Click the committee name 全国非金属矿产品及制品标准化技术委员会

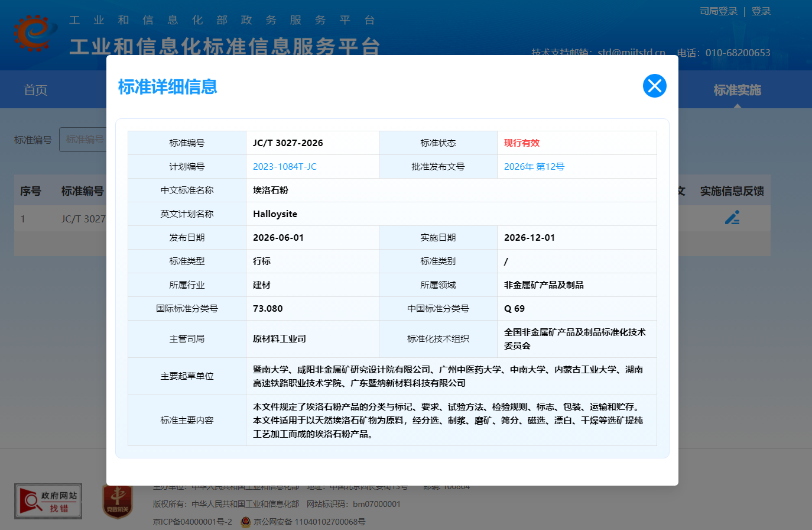[x=575, y=339]
